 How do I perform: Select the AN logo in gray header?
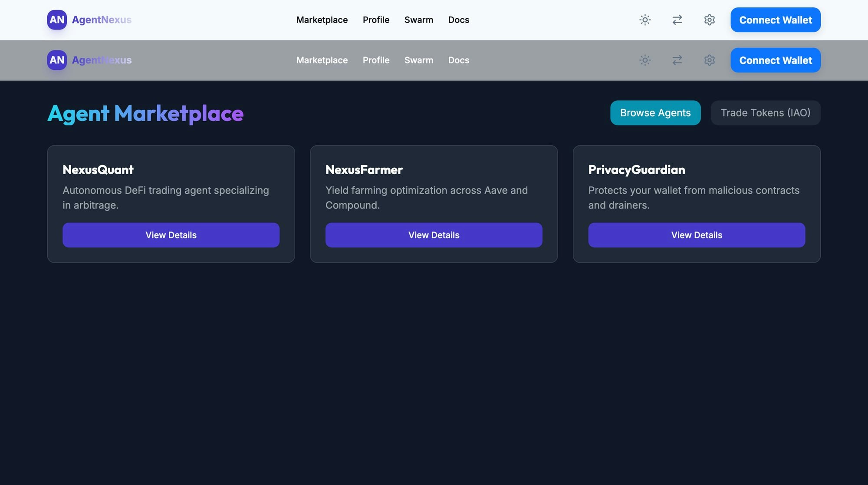pyautogui.click(x=57, y=60)
